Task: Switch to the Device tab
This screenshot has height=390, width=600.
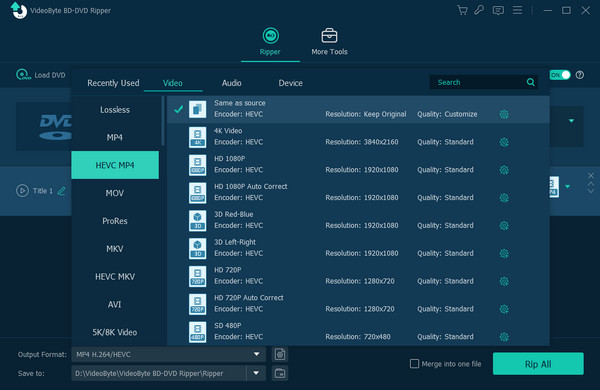Action: 290,83
